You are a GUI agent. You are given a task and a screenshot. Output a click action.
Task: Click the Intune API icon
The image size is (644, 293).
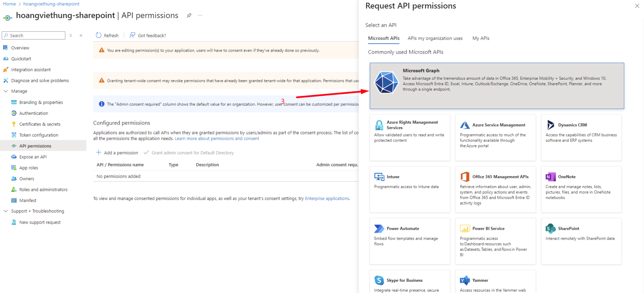[379, 177]
